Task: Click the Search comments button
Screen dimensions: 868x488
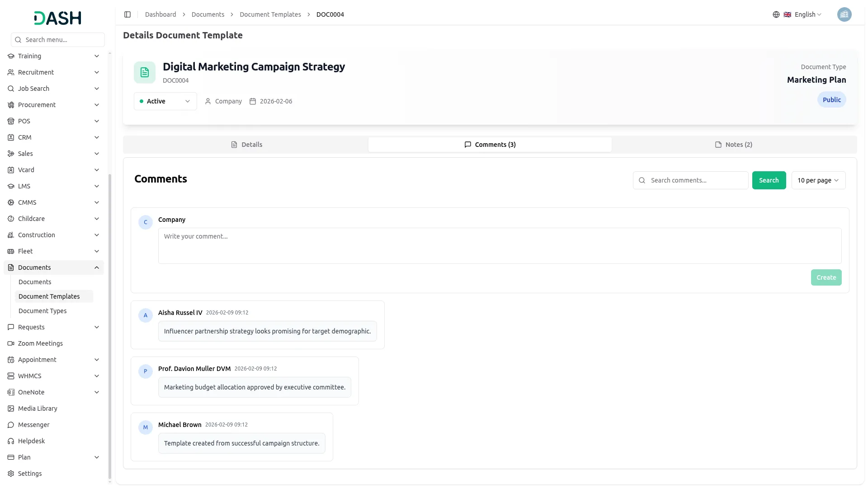Action: coord(769,180)
